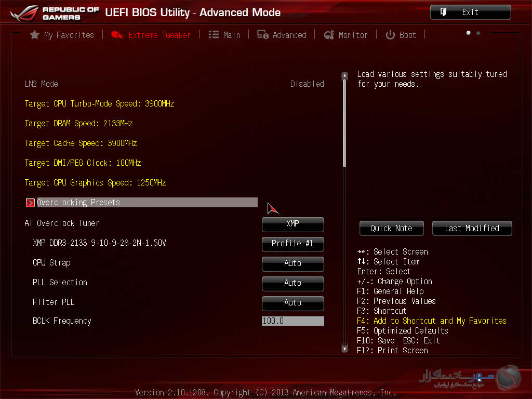Switch to the Boot tab

point(407,35)
